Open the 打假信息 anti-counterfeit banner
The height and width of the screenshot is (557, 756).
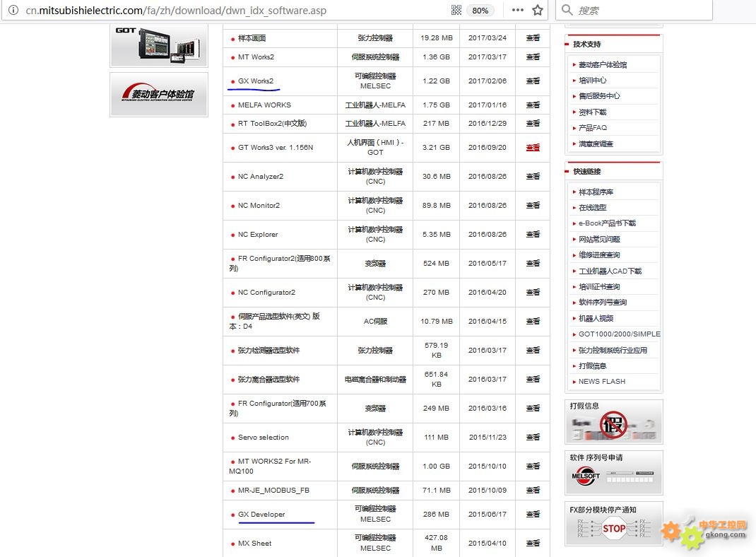click(x=614, y=422)
